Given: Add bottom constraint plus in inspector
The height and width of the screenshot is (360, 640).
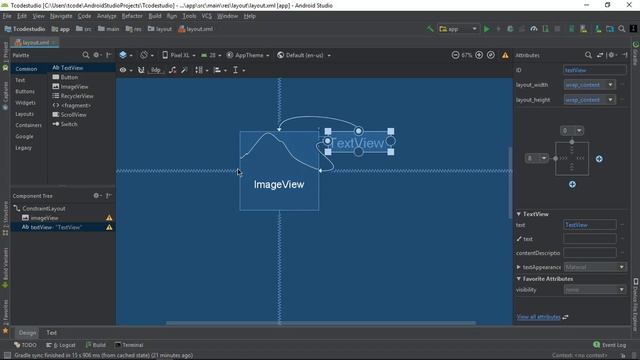Looking at the screenshot, I should pyautogui.click(x=572, y=184).
